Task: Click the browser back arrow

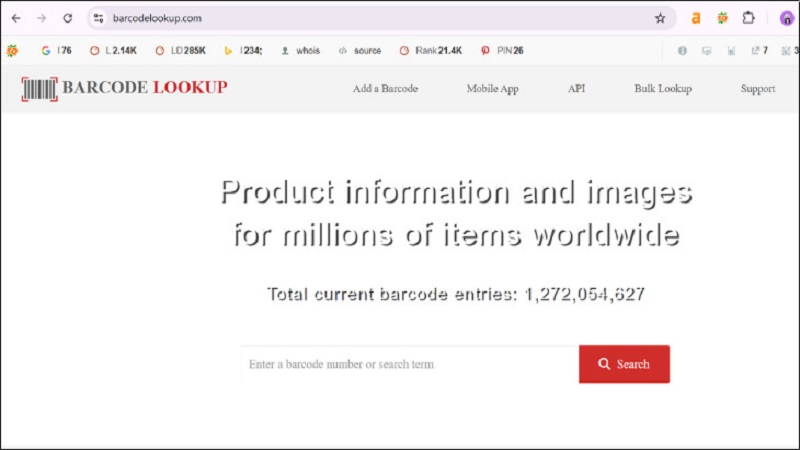Action: (15, 18)
